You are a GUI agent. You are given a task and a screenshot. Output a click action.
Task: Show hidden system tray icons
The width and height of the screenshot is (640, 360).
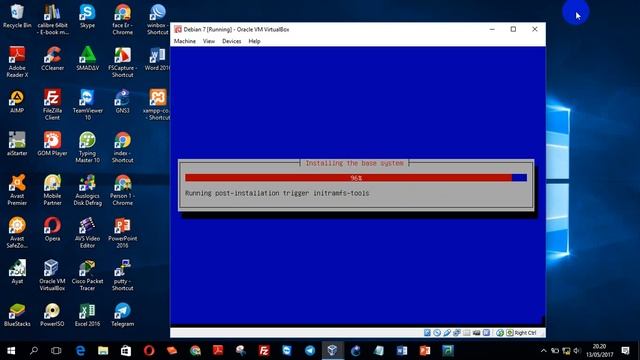click(543, 351)
